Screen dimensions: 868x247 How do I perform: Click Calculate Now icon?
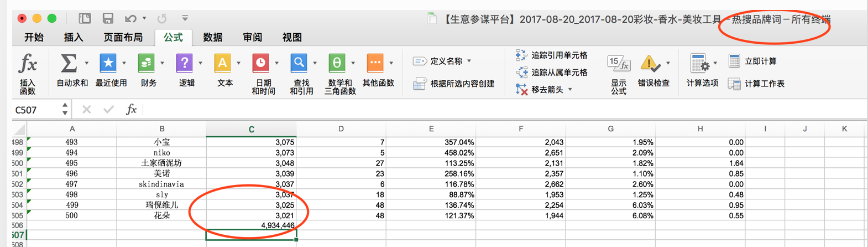pyautogui.click(x=734, y=61)
